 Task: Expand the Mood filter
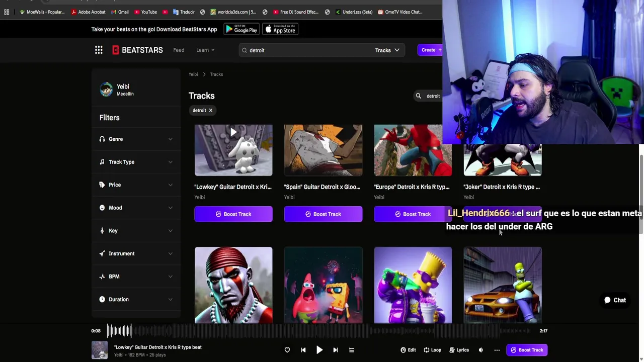136,208
